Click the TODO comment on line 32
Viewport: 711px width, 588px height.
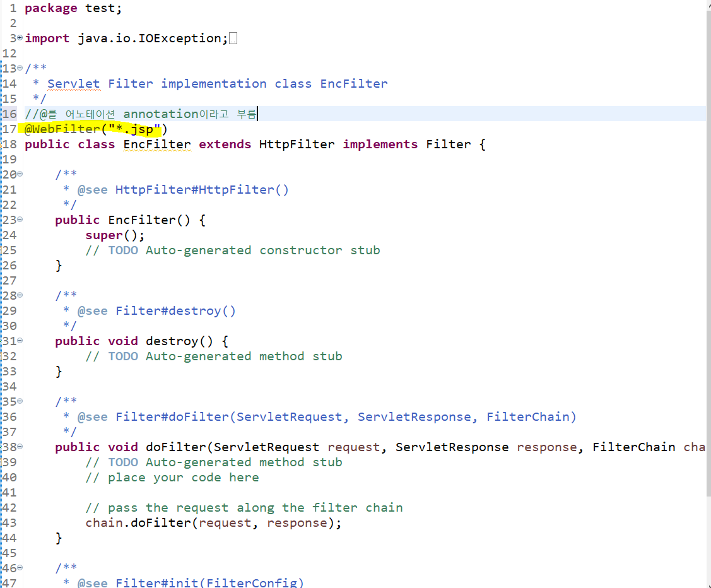pyautogui.click(x=214, y=356)
